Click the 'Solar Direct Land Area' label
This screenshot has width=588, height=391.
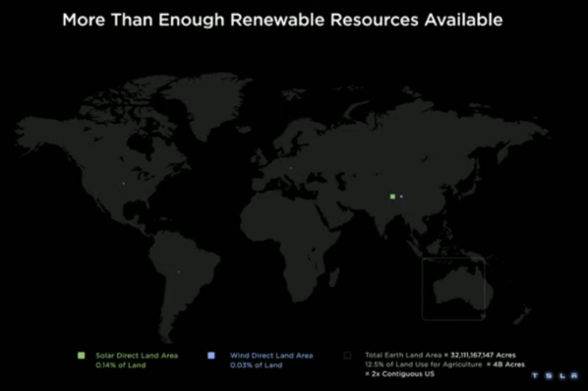137,356
